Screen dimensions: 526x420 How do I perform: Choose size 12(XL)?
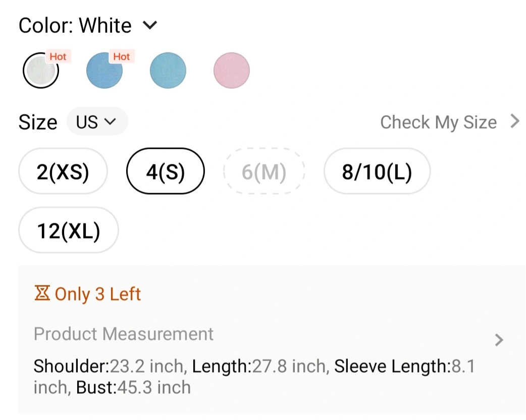click(68, 230)
